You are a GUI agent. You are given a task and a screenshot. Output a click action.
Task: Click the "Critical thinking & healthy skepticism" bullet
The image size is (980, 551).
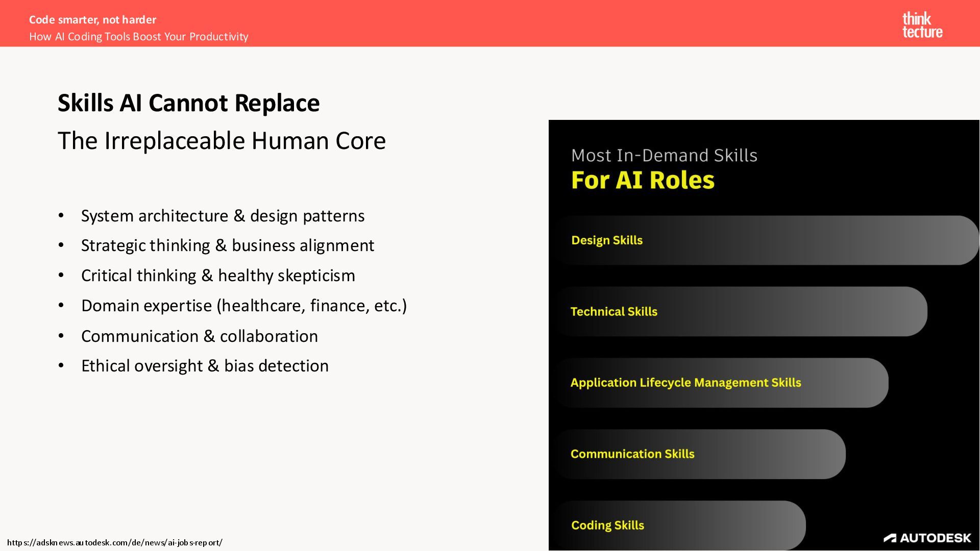click(218, 275)
